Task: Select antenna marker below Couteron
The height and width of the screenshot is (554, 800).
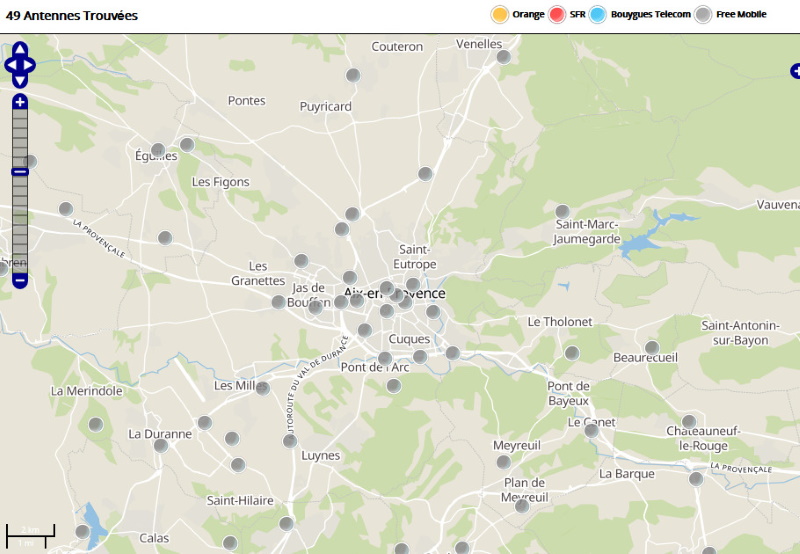Action: click(353, 75)
